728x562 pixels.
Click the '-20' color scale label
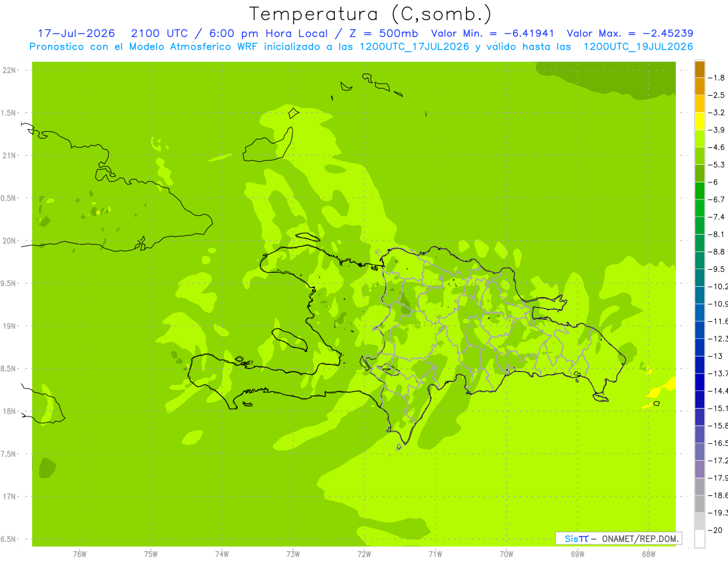pos(716,530)
